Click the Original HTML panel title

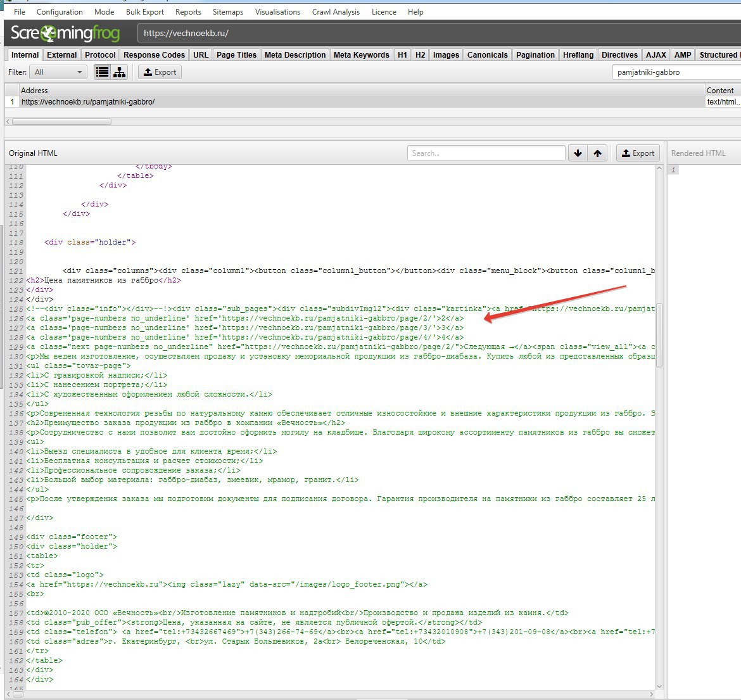point(33,153)
